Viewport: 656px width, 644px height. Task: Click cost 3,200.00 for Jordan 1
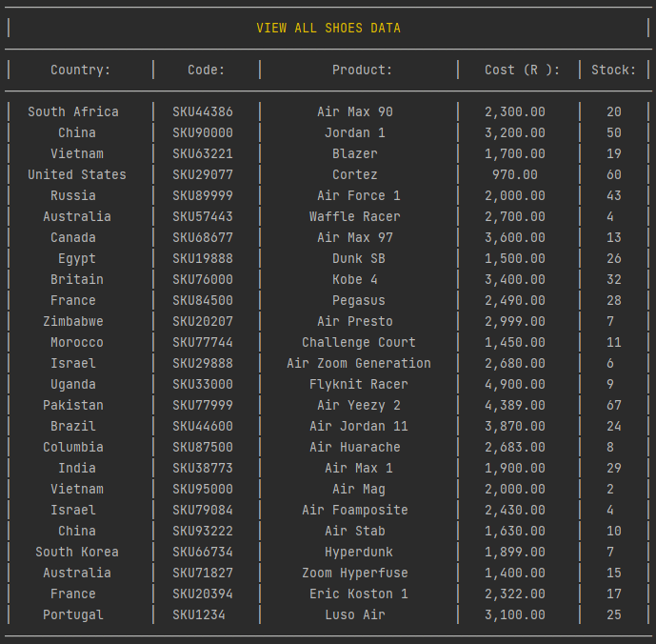515,132
